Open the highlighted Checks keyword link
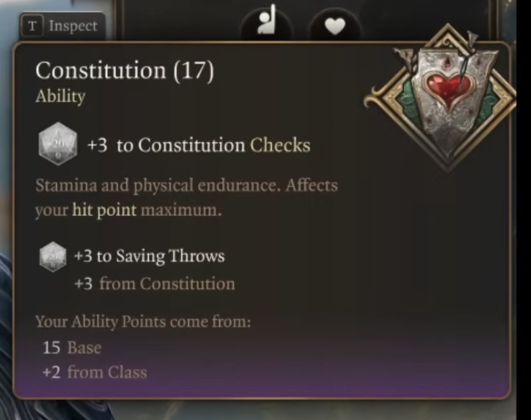 coord(280,145)
